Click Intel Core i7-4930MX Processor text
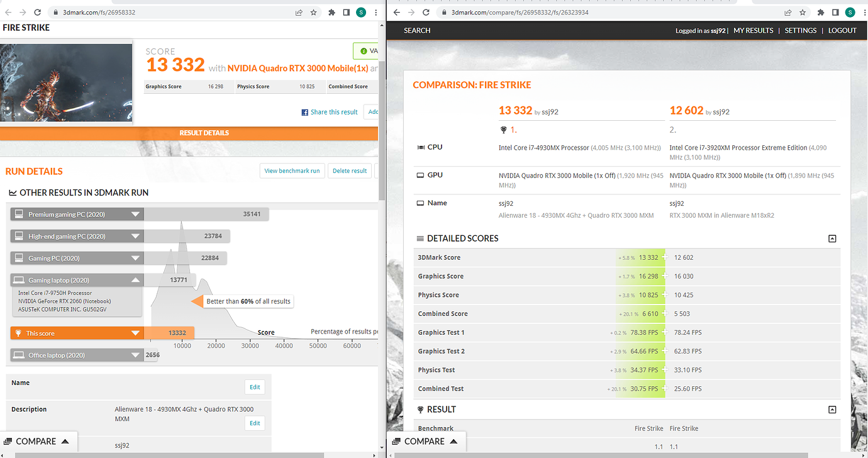The image size is (868, 458). pos(544,148)
